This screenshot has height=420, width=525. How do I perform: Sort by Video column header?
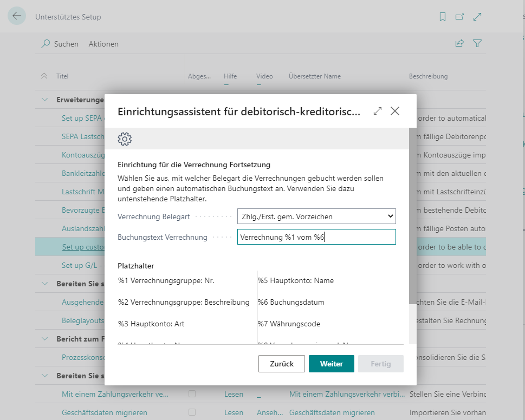pos(264,76)
